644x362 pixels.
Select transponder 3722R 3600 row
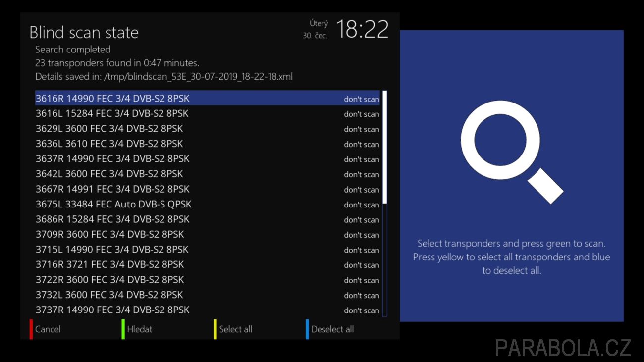pyautogui.click(x=208, y=280)
